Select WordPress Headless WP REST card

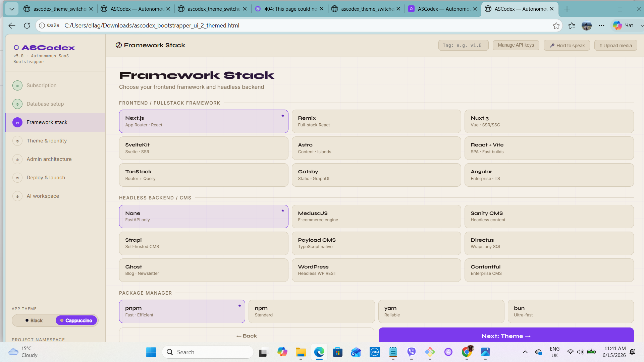(x=376, y=270)
